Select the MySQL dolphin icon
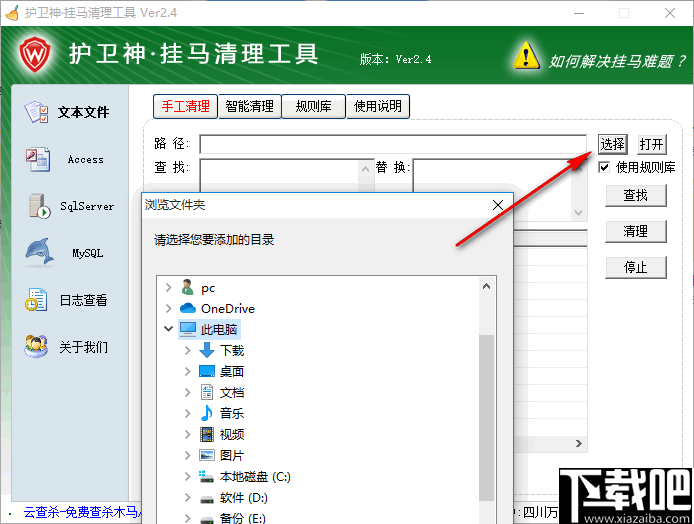Viewport: 694px width, 524px height. pos(39,253)
